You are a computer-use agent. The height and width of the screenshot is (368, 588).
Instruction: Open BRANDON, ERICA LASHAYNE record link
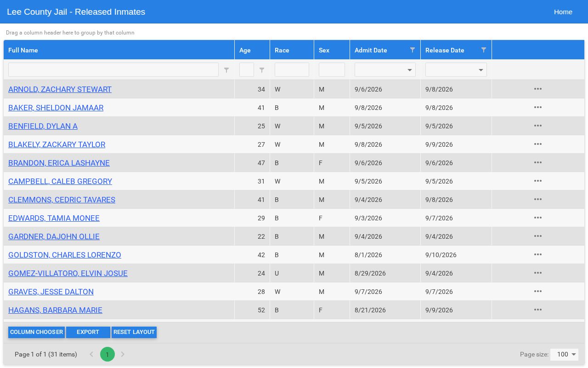pyautogui.click(x=59, y=163)
